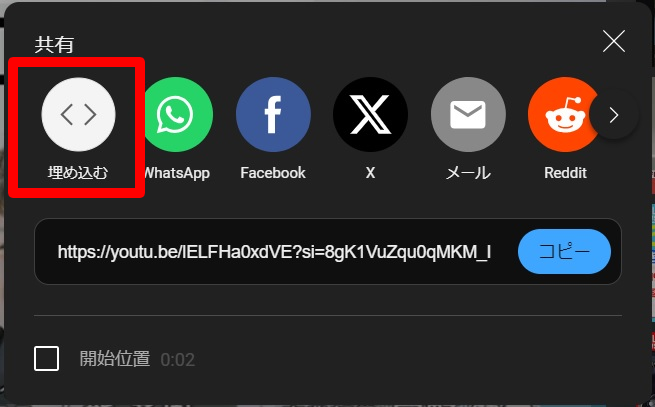Close the 共有 dialog with the X

point(614,41)
